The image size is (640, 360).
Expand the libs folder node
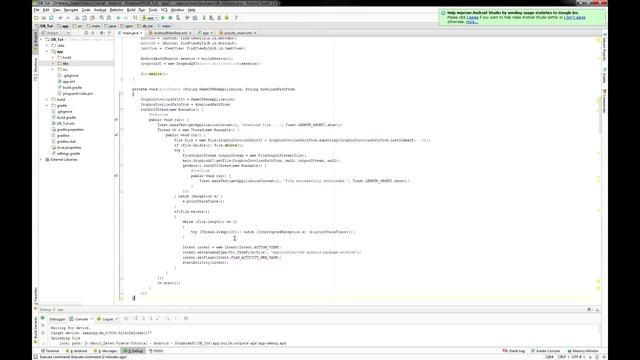(53, 64)
